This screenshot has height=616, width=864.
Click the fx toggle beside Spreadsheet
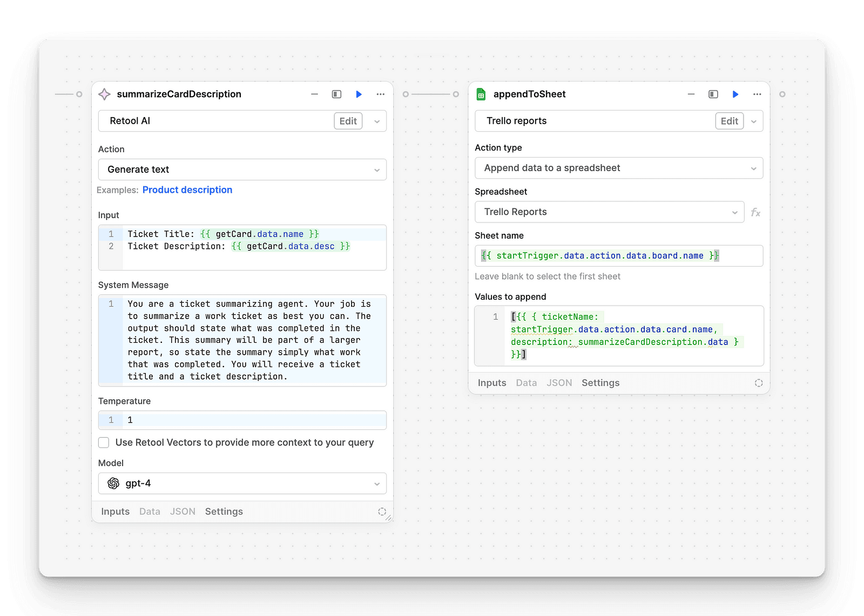pyautogui.click(x=755, y=213)
